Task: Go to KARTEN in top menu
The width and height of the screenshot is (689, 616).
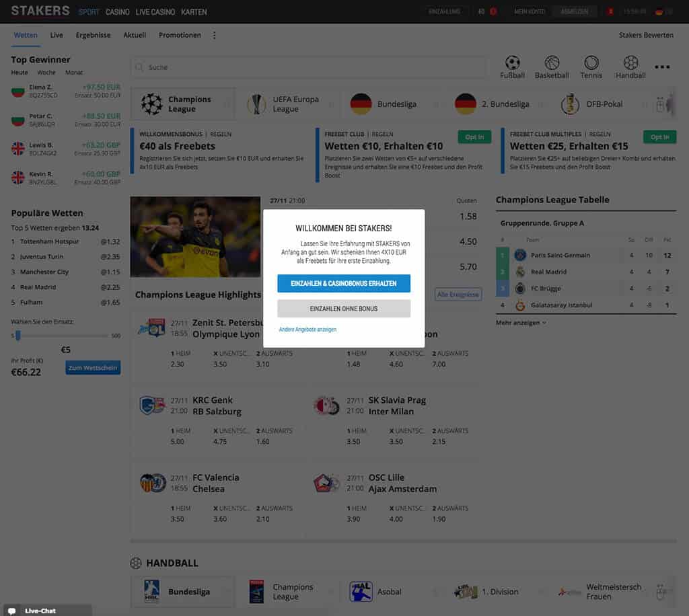Action: coord(194,12)
